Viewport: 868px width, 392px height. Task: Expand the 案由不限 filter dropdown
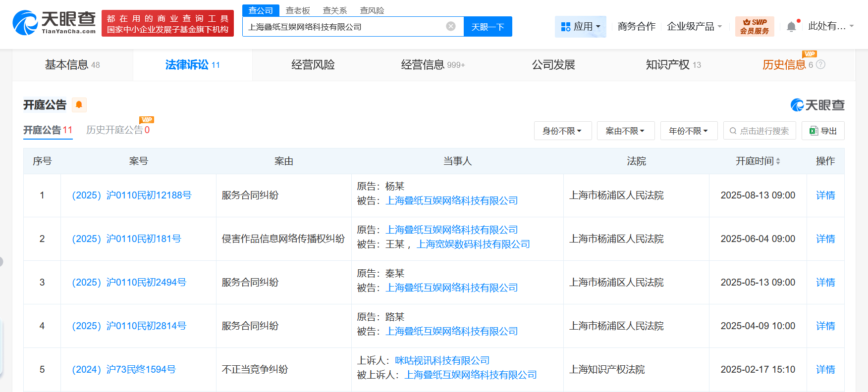click(x=625, y=131)
